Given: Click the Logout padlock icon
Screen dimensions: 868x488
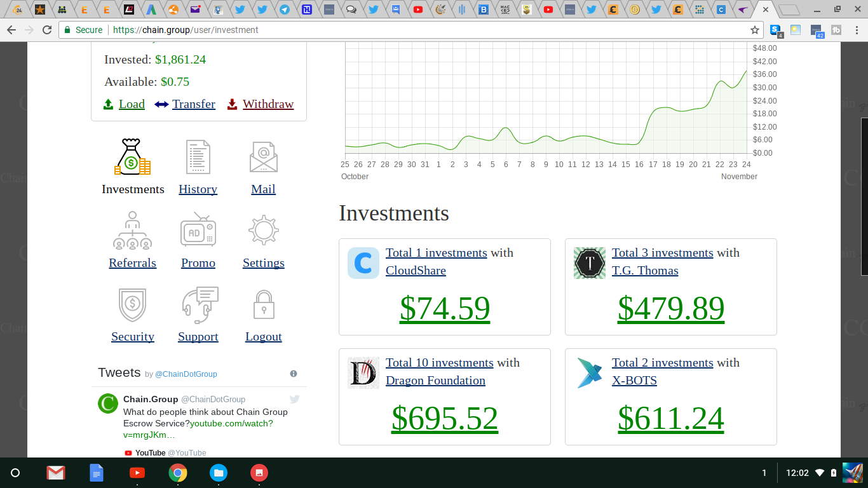Looking at the screenshot, I should coord(264,304).
